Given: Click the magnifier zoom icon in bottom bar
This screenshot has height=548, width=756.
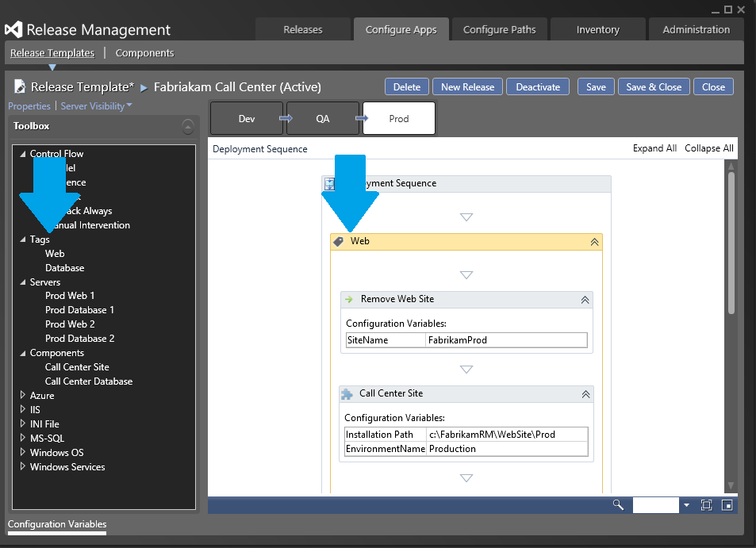Looking at the screenshot, I should (619, 505).
